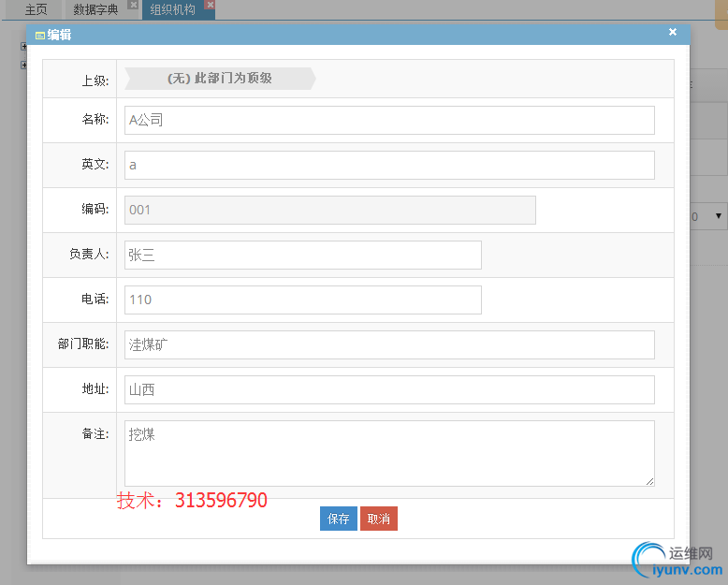Click the 名称 input field with A公司

(389, 120)
